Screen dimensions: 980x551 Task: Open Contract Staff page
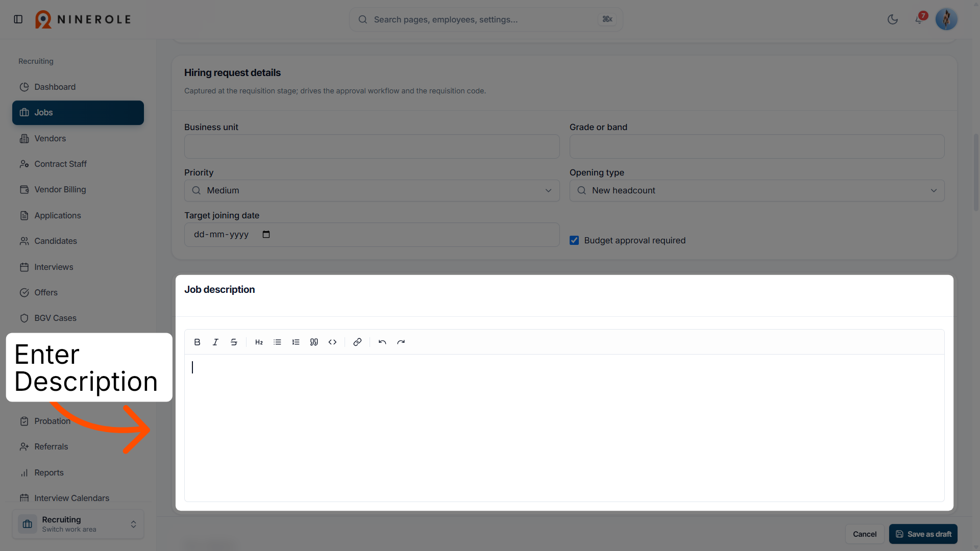pyautogui.click(x=78, y=164)
